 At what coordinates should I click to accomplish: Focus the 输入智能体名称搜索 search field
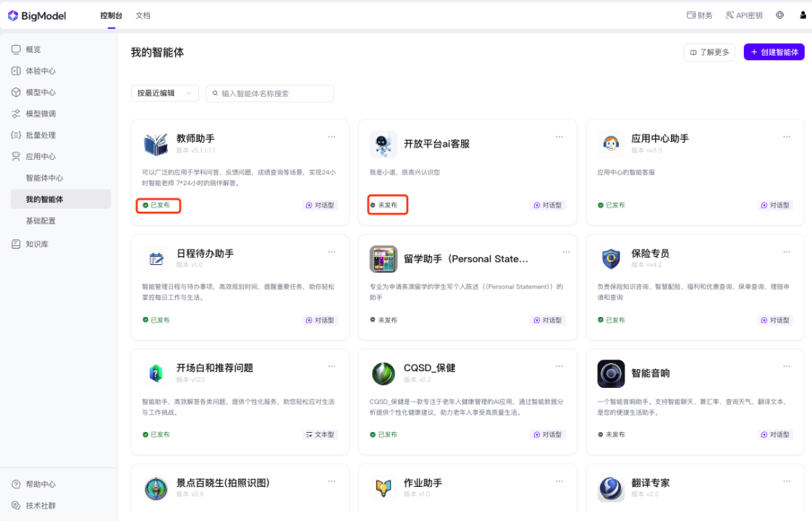[x=270, y=93]
